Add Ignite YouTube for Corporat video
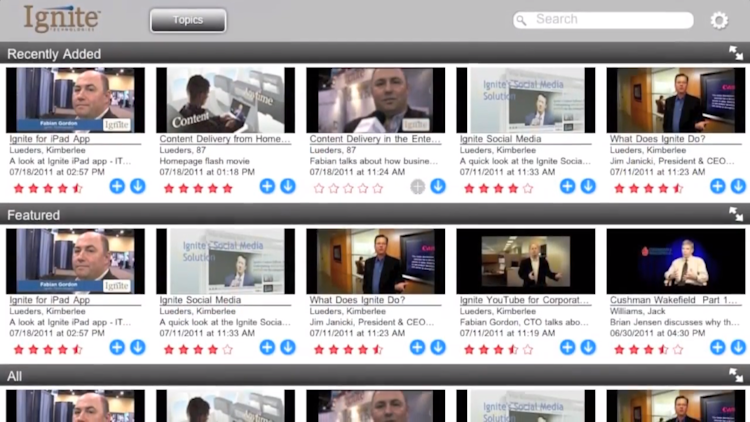 [568, 347]
